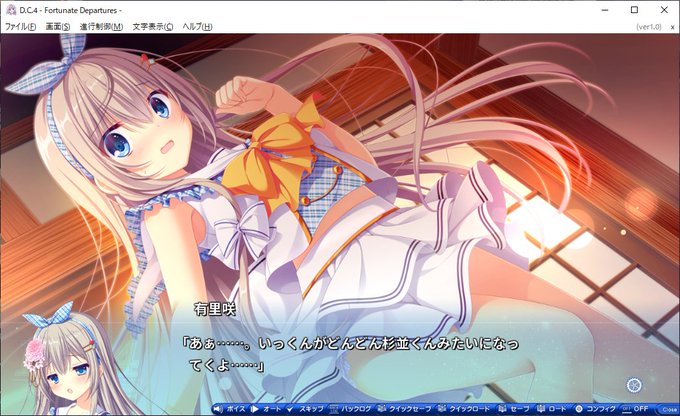Open the 進行制御(M) menu
The width and height of the screenshot is (680, 416).
[101, 27]
